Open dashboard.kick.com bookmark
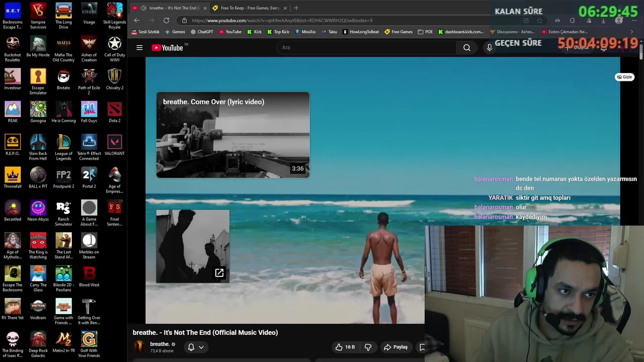The width and height of the screenshot is (644, 362). [x=461, y=32]
